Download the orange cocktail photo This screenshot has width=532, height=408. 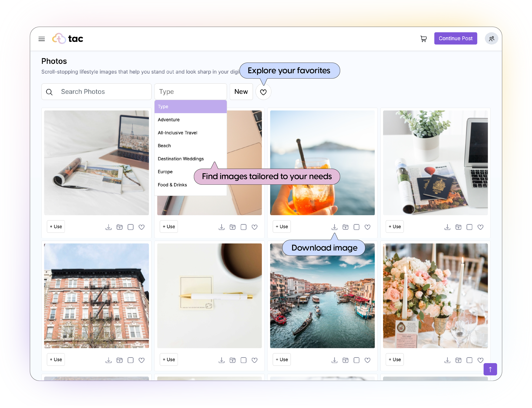(334, 227)
